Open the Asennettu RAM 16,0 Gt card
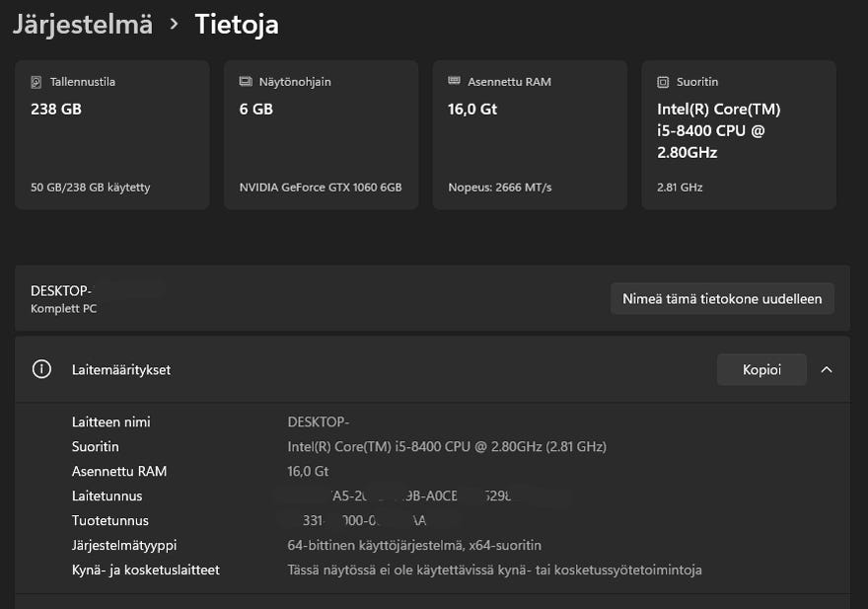The height and width of the screenshot is (609, 868). (530, 135)
